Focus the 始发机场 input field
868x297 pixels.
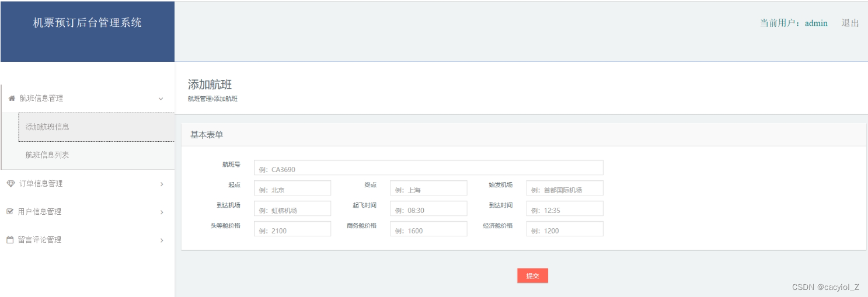point(564,188)
